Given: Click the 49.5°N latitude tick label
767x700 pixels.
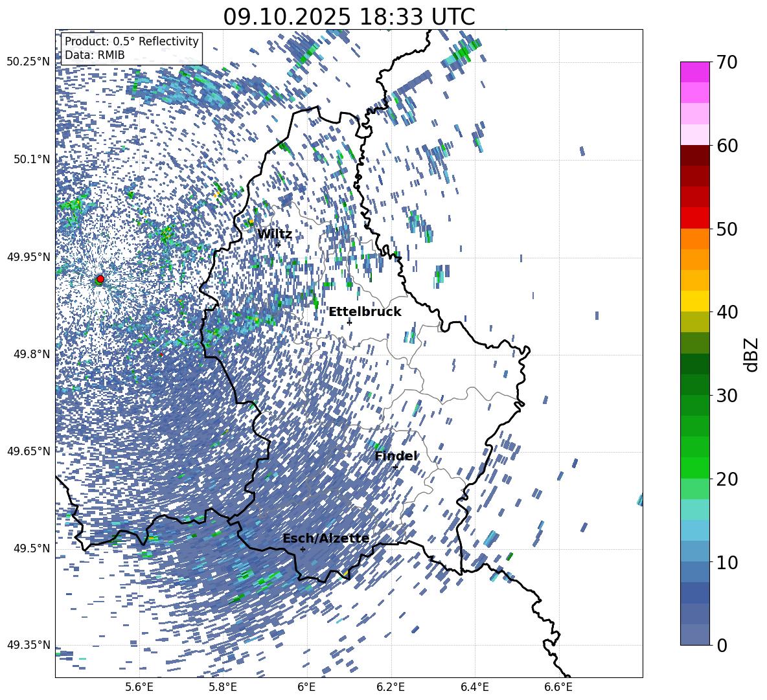Looking at the screenshot, I should pos(31,548).
